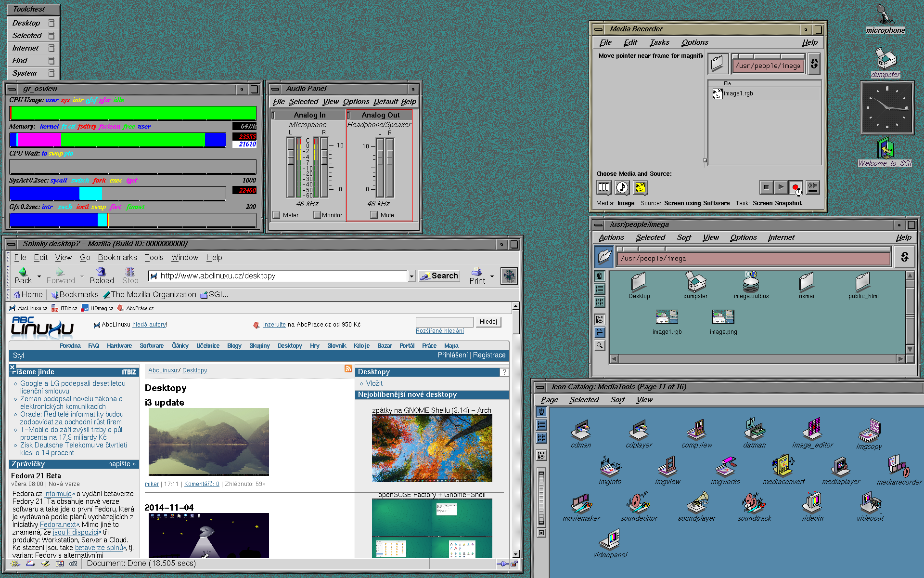Click the record button in Media Recorder
The image size is (924, 578).
point(795,187)
